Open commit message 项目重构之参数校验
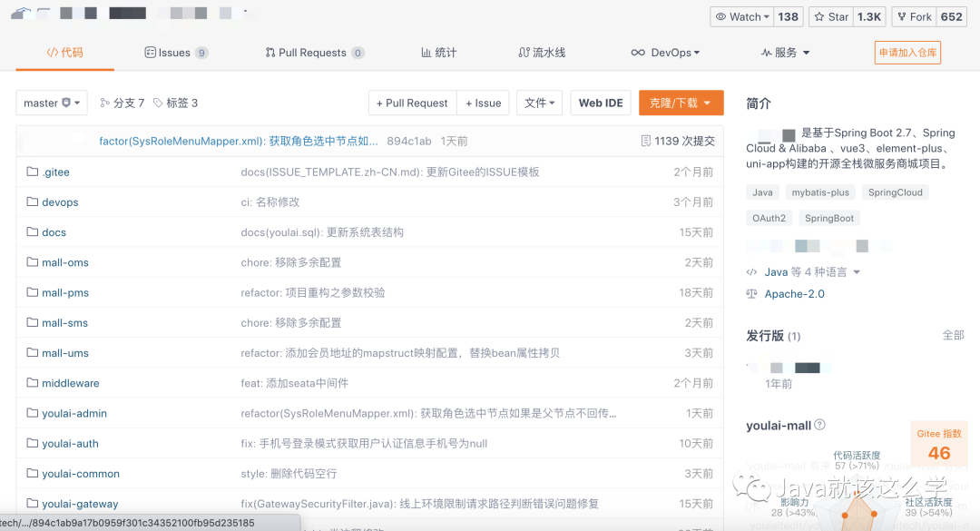980x531 pixels. pyautogui.click(x=312, y=292)
